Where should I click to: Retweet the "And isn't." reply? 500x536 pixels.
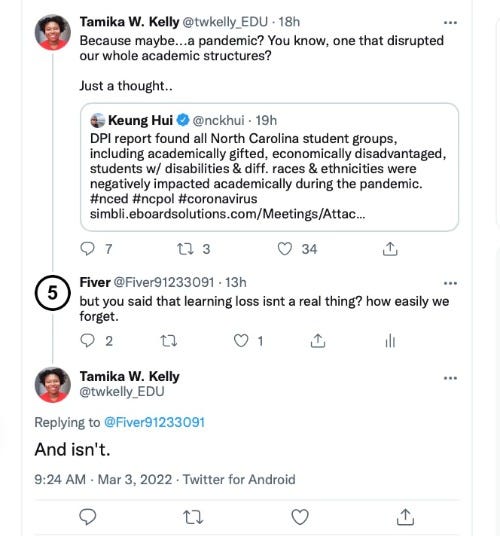coord(193,517)
